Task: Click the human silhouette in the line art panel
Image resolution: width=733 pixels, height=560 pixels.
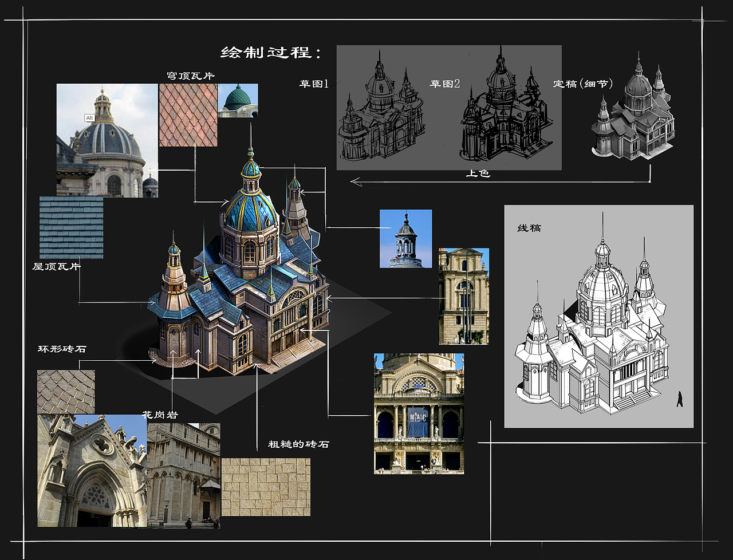Action: tap(680, 399)
